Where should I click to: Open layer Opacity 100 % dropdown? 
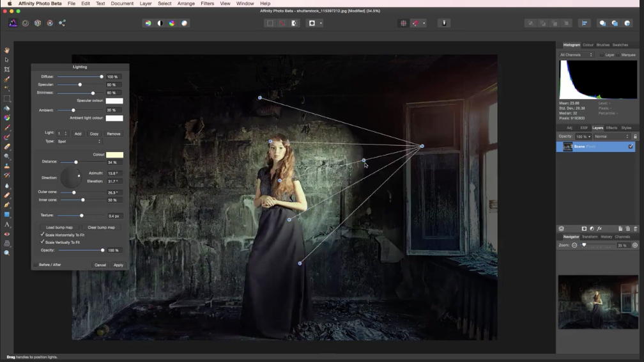(583, 136)
